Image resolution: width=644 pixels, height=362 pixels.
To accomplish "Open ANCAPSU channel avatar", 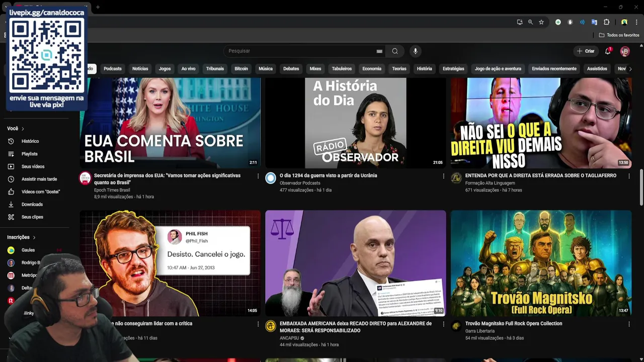I will pyautogui.click(x=271, y=326).
